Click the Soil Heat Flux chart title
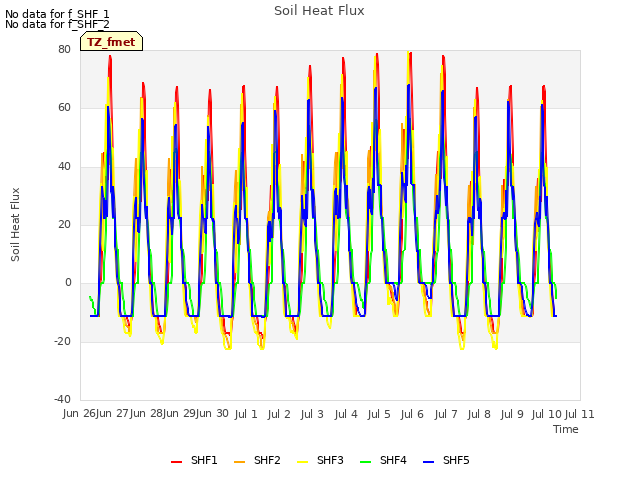The height and width of the screenshot is (480, 640). pos(319,11)
